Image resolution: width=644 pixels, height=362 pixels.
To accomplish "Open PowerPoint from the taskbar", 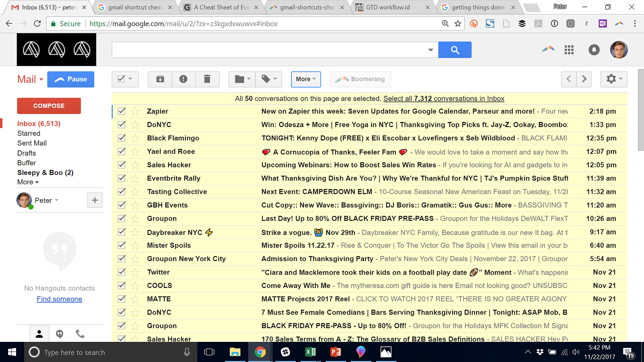I will [x=336, y=352].
